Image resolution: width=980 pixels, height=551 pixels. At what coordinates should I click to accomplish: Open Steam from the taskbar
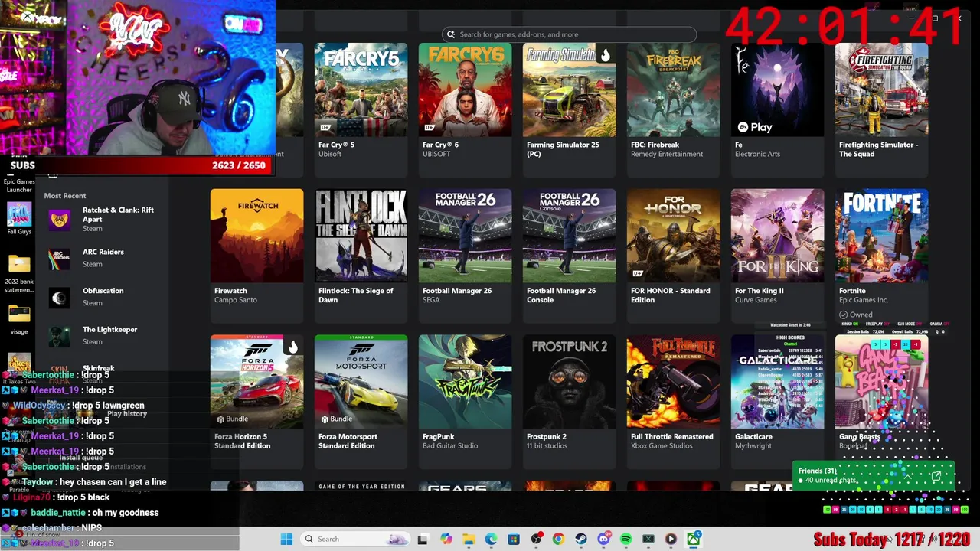pyautogui.click(x=581, y=539)
